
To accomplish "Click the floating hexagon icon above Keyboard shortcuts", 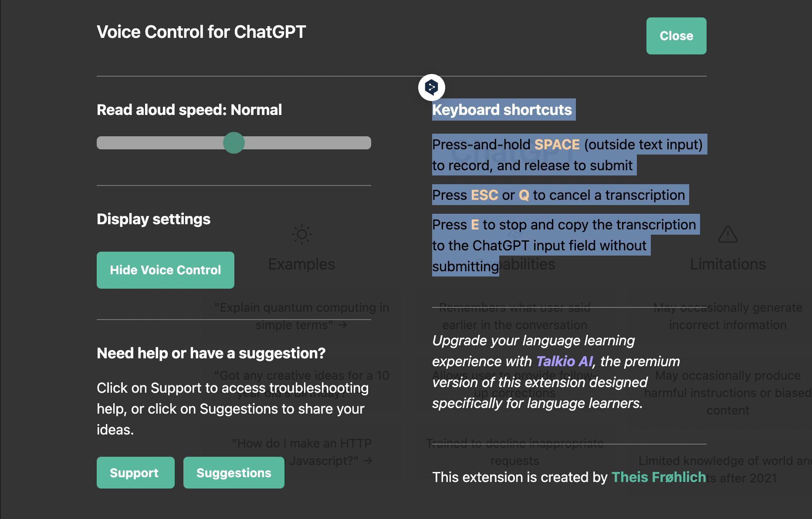I will pos(431,88).
